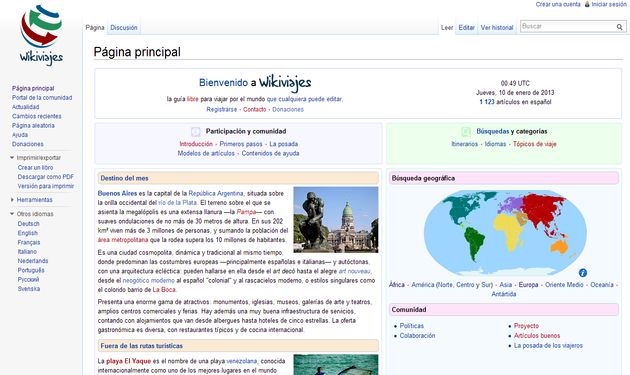Image resolution: width=630 pixels, height=375 pixels.
Task: Switch to Nederlands language
Action: coord(33,261)
